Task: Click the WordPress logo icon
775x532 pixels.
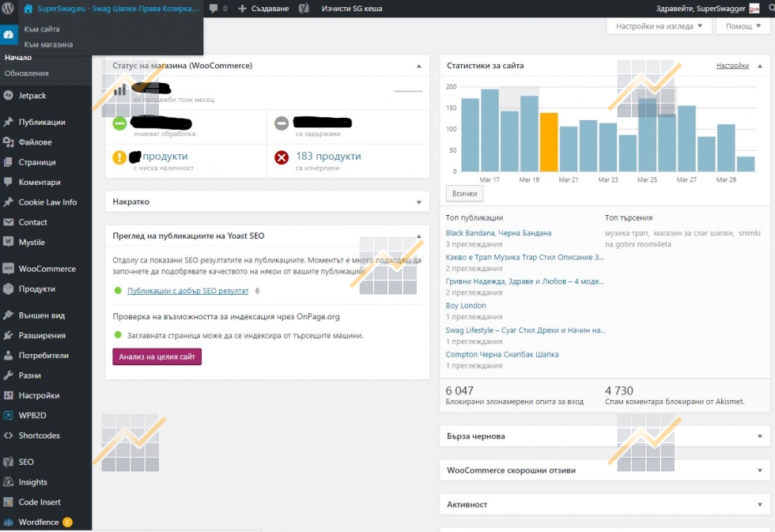Action: point(7,9)
